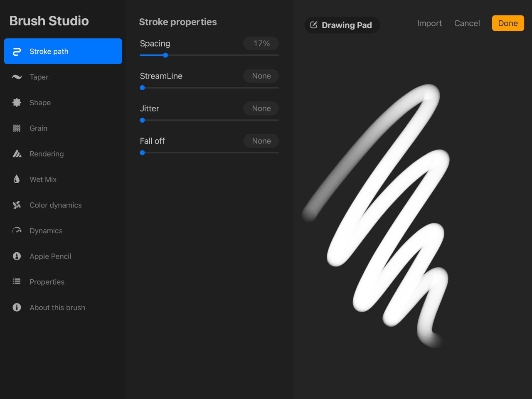Click the 17% Spacing value pill
Image resolution: width=532 pixels, height=399 pixels.
pos(261,43)
